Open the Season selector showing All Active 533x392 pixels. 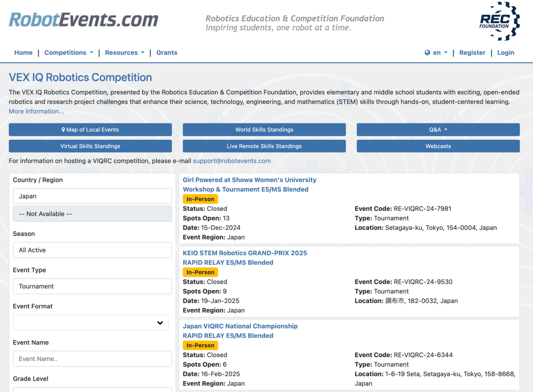pos(92,250)
